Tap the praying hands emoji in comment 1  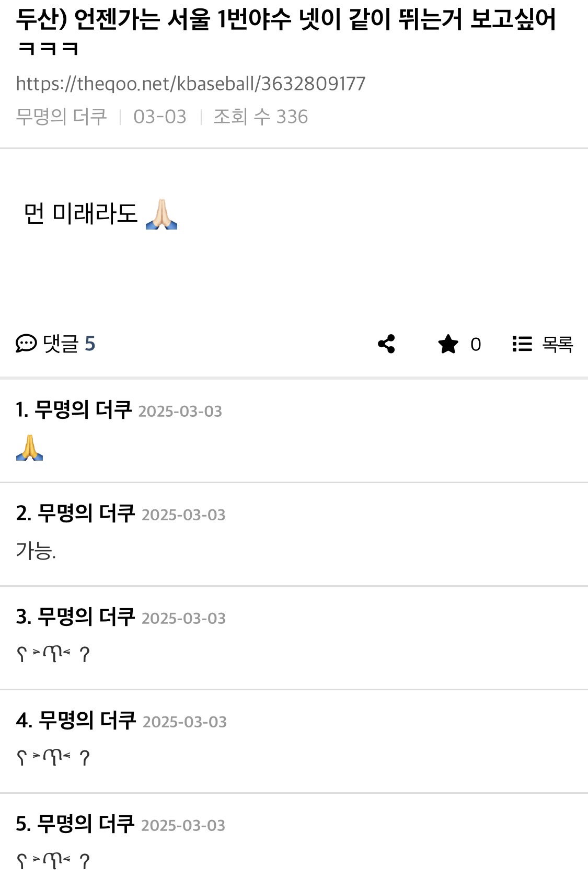coord(29,448)
